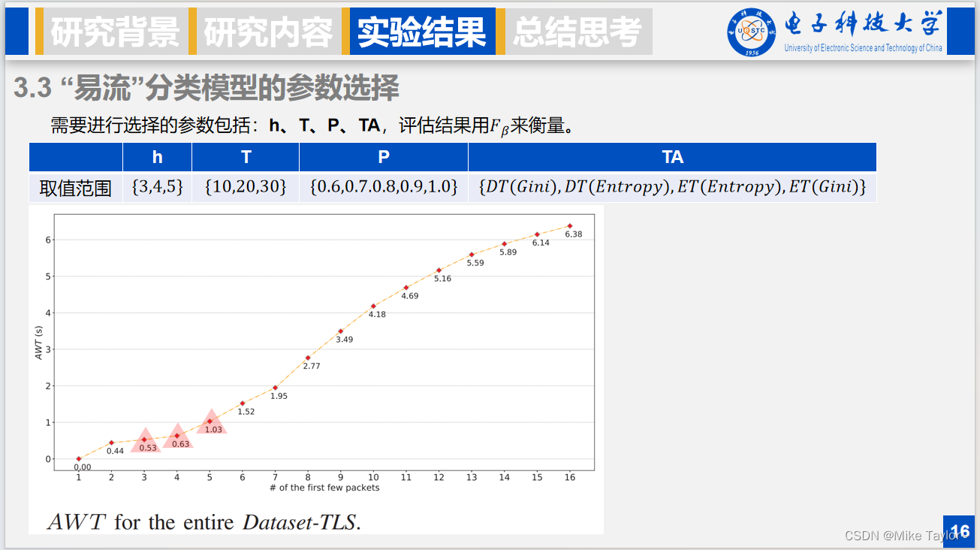Viewport: 980px width, 550px height.
Task: Click the red diamond marker above 4.18
Action: point(373,306)
